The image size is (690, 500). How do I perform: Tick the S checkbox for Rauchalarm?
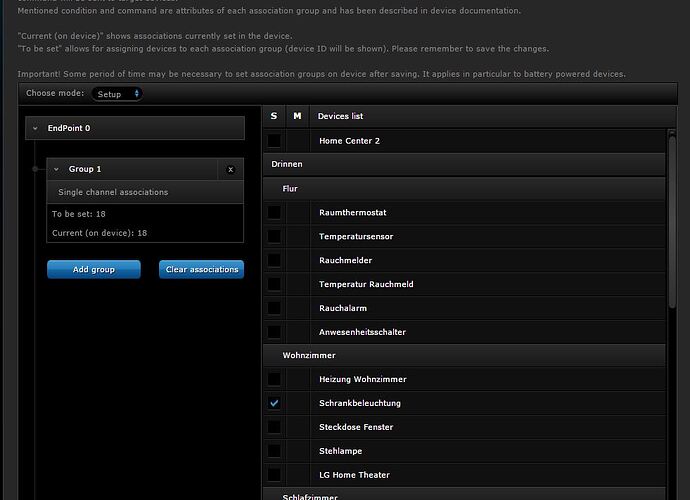coord(274,308)
